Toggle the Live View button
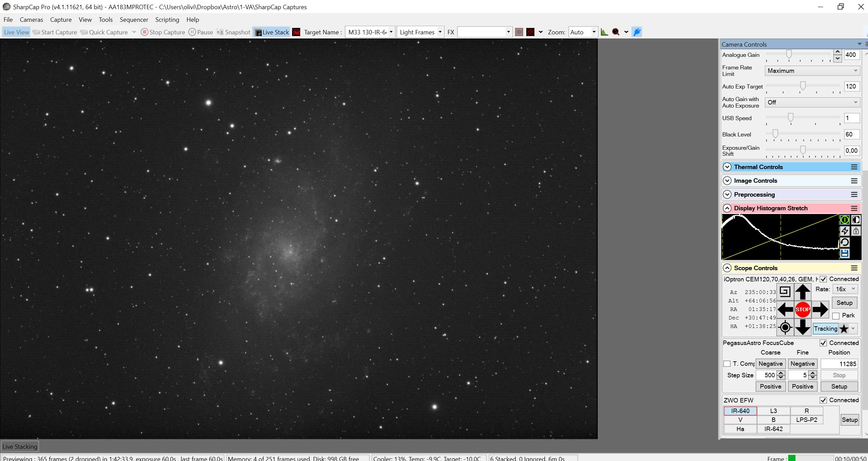 [16, 32]
